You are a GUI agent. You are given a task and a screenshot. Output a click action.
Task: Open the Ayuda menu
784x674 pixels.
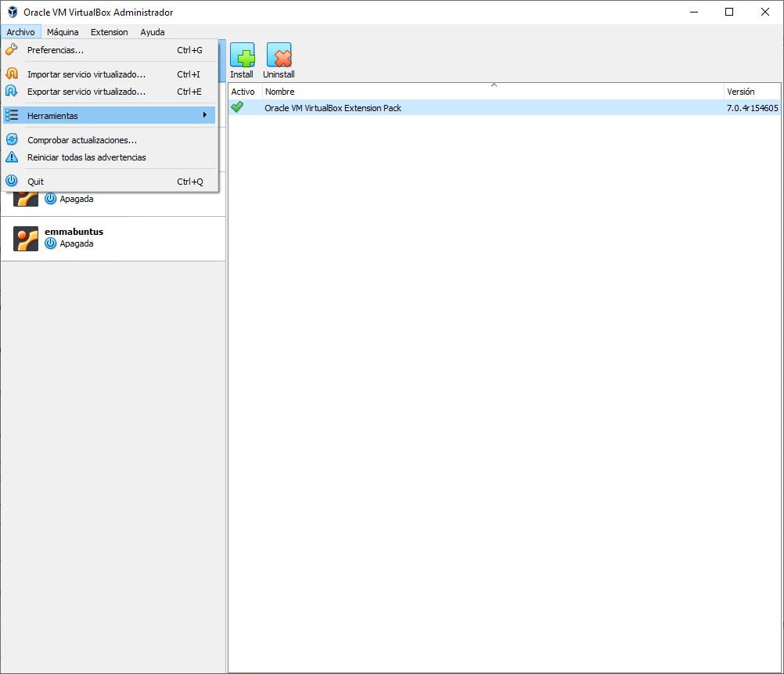click(153, 32)
